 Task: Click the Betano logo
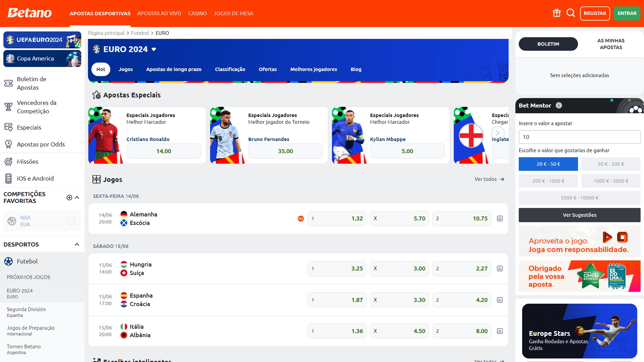tap(30, 13)
